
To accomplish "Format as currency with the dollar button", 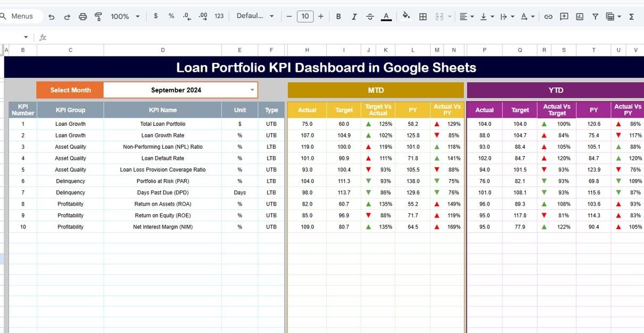I will [155, 16].
